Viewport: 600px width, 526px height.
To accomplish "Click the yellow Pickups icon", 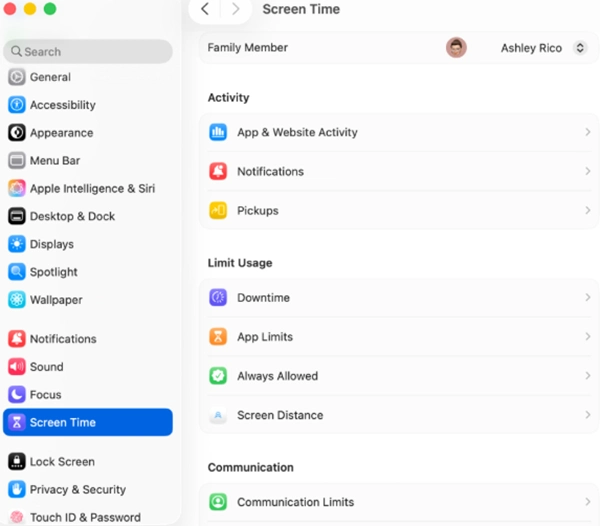I will [218, 210].
